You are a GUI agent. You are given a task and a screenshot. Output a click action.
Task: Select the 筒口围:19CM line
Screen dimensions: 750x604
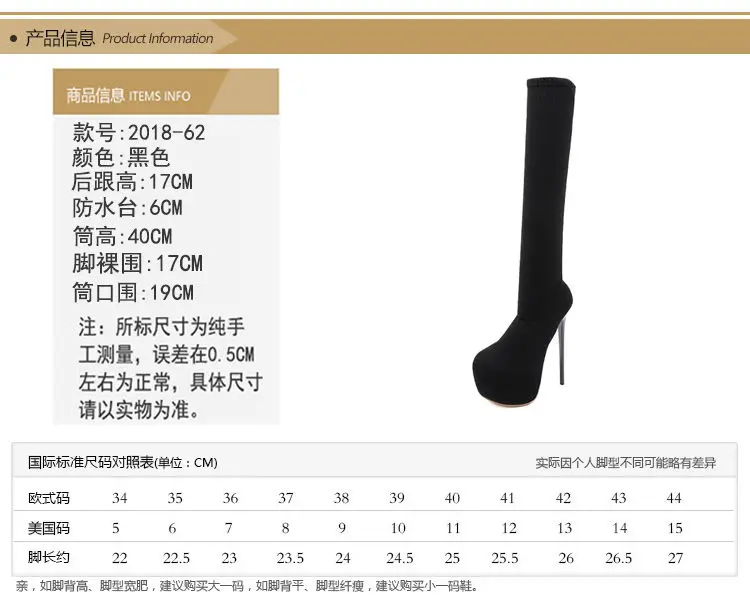(133, 292)
